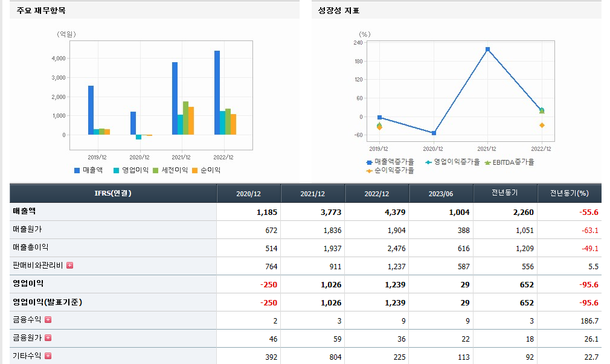Click the 2021/12 peak point on growth chart
The image size is (610, 364).
487,49
